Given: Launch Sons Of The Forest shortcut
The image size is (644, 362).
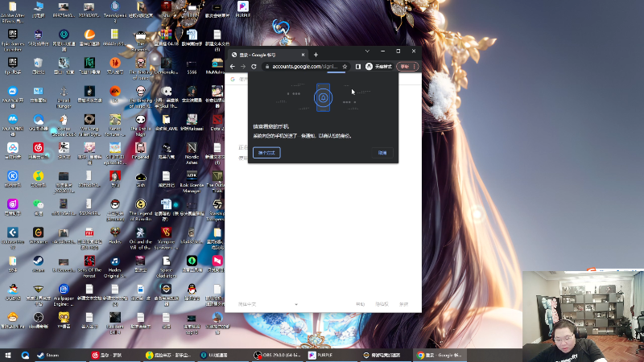Looking at the screenshot, I should 89,267.
